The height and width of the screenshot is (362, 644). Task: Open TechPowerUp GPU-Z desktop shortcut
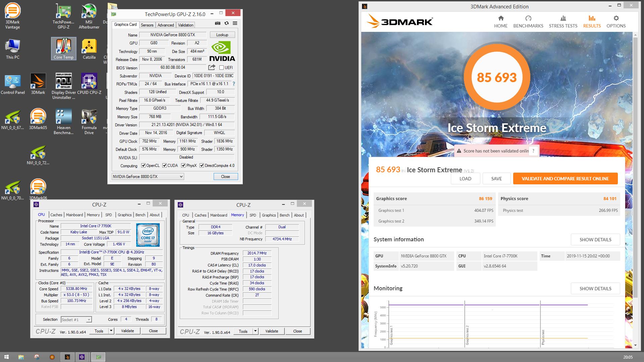[63, 16]
